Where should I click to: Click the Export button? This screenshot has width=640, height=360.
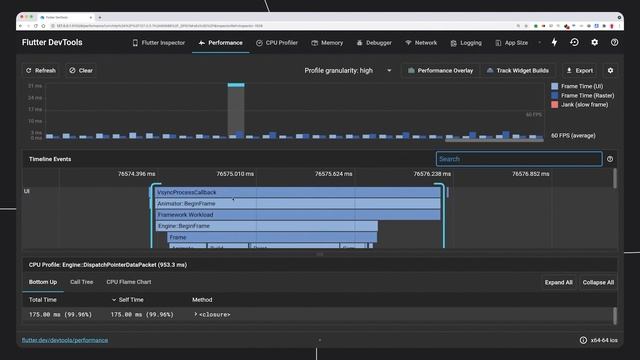[580, 71]
